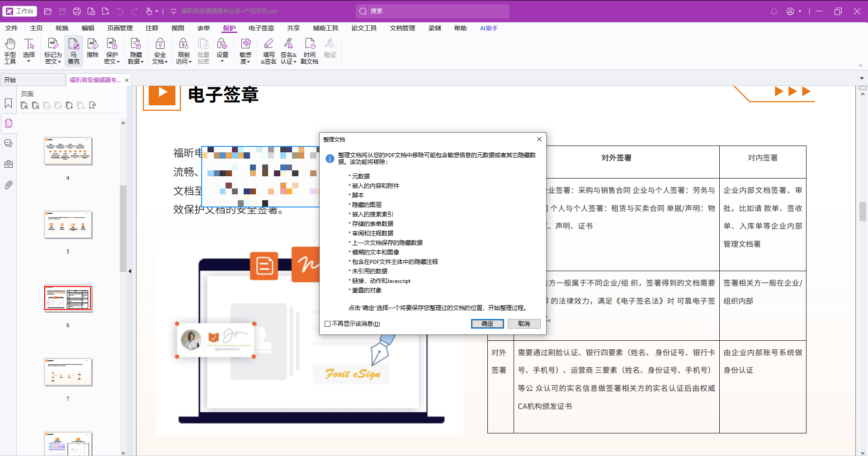Open the 电子签章 ribbon tab
The height and width of the screenshot is (456, 868).
coord(261,28)
